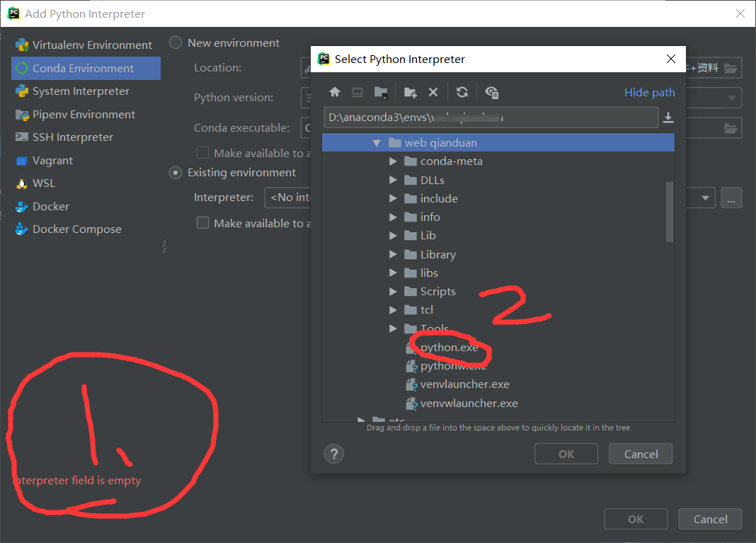Viewport: 756px width, 543px height.
Task: Click the Conda executable browse folder icon
Action: coord(731,128)
